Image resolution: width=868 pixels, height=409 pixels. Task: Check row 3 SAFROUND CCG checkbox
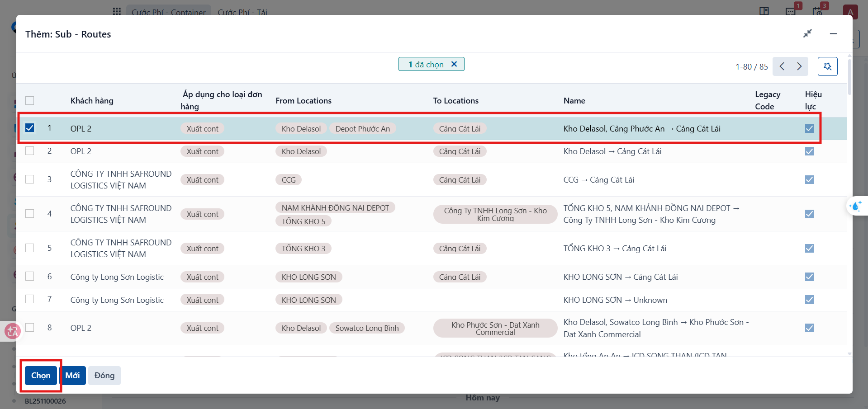coord(30,179)
